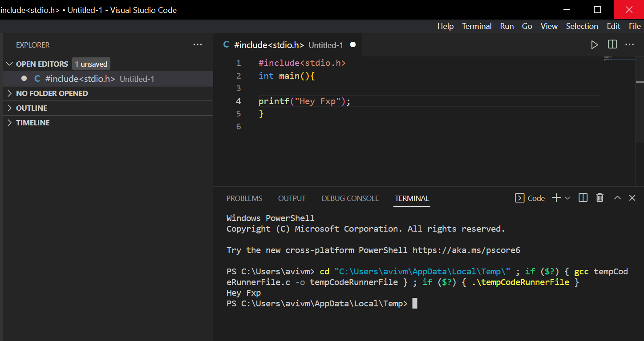Close the Visual Studio Code window
Screen dimensions: 644x341
629,9
